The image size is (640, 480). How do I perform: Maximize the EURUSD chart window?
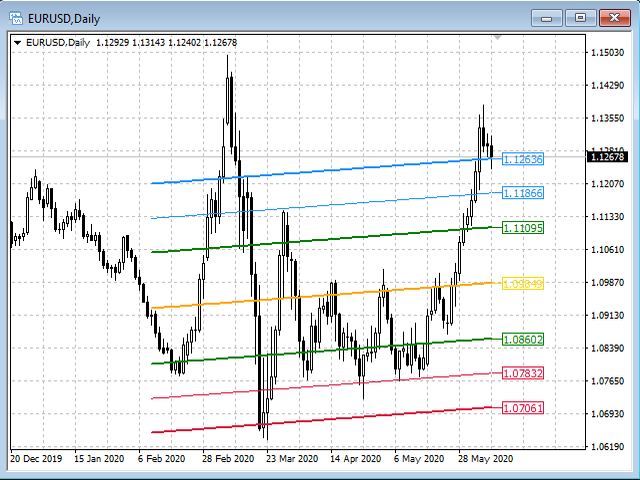point(579,17)
